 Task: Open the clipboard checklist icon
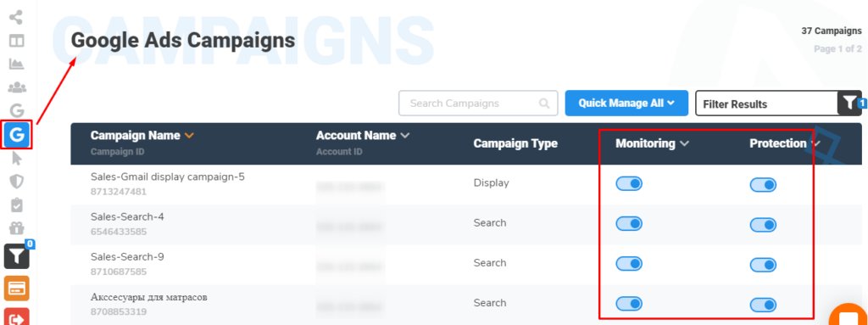(x=17, y=205)
